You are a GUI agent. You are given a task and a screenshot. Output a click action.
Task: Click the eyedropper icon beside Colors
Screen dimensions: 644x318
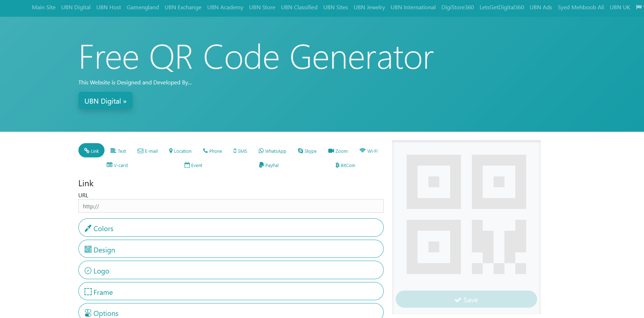tap(88, 228)
